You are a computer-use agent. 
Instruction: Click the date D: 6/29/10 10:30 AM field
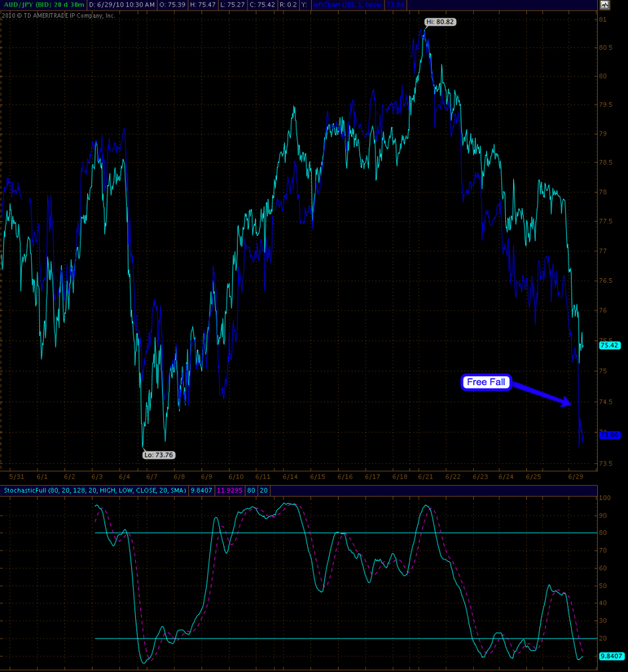[x=122, y=5]
